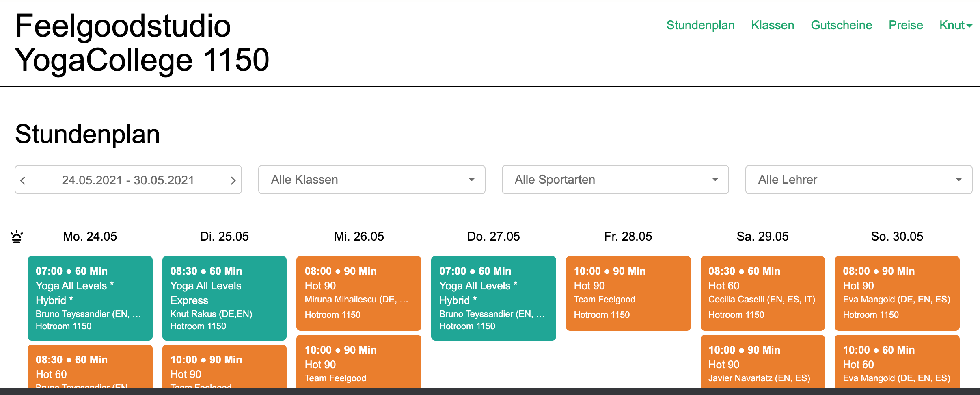Click the sunrise early-classes icon

tap(17, 237)
